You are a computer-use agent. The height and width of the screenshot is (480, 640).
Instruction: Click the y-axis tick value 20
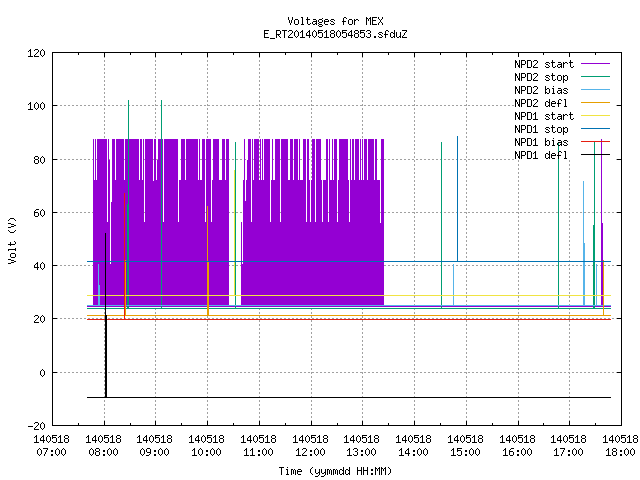coord(39,319)
